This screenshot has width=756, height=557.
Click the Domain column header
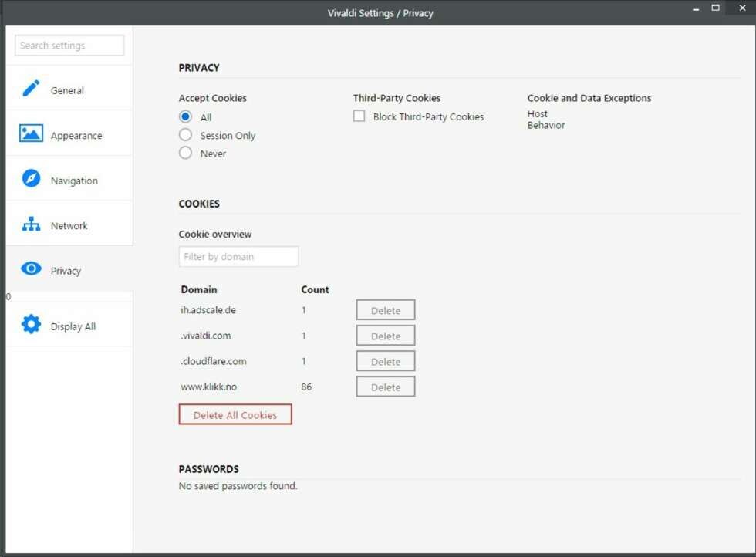(x=199, y=290)
